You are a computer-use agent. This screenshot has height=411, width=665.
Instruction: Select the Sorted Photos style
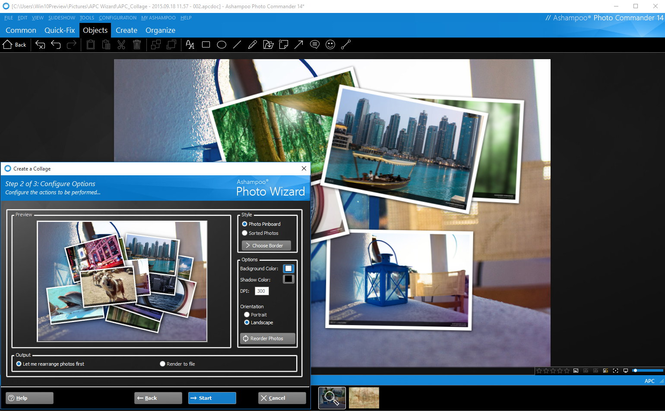(260, 233)
